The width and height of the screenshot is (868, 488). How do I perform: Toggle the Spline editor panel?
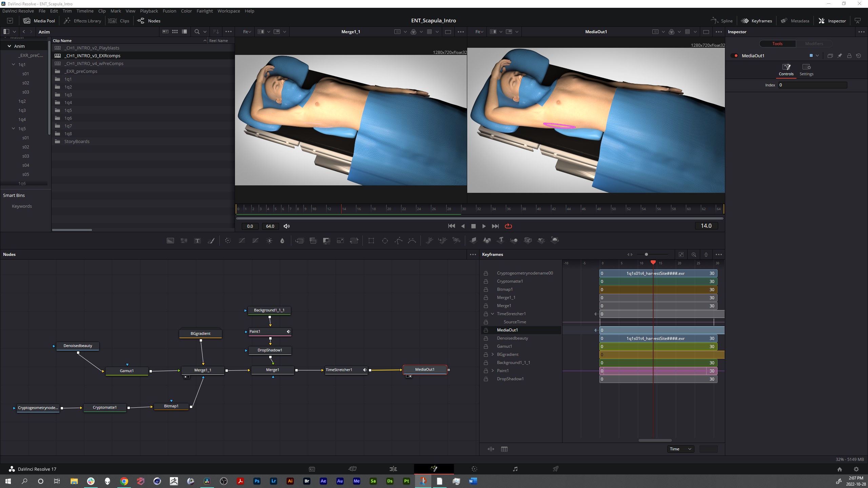coord(722,21)
